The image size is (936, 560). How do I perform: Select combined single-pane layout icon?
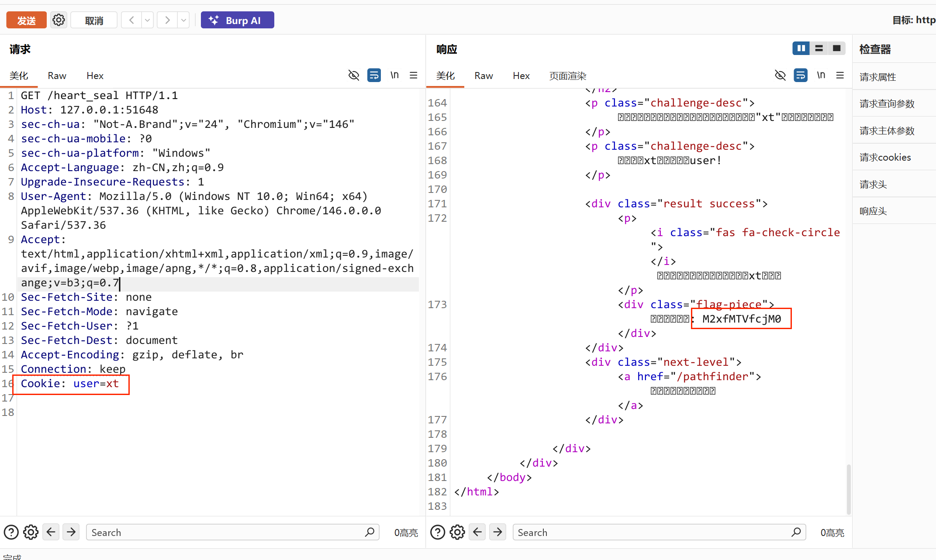[x=837, y=48]
